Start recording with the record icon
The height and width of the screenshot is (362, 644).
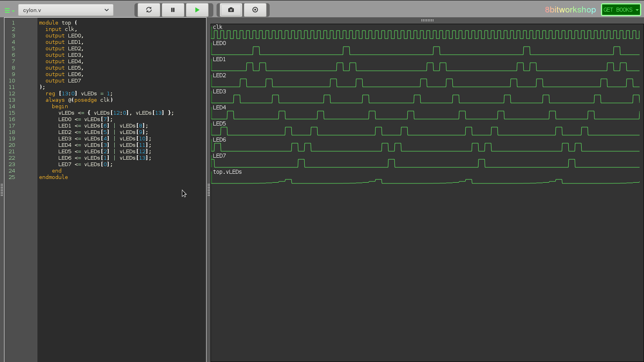tap(255, 10)
